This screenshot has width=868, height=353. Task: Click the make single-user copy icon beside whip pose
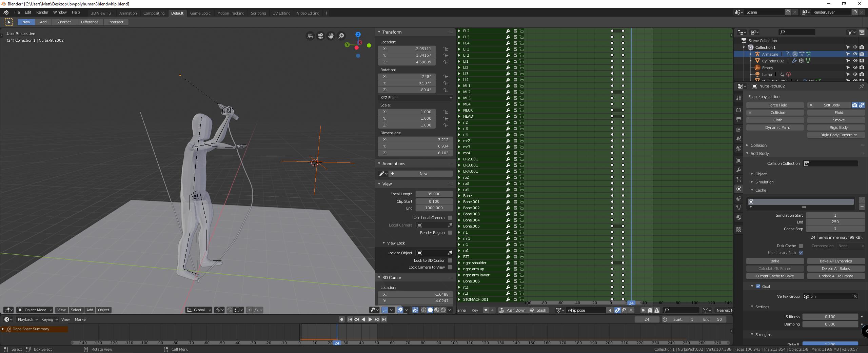point(624,310)
